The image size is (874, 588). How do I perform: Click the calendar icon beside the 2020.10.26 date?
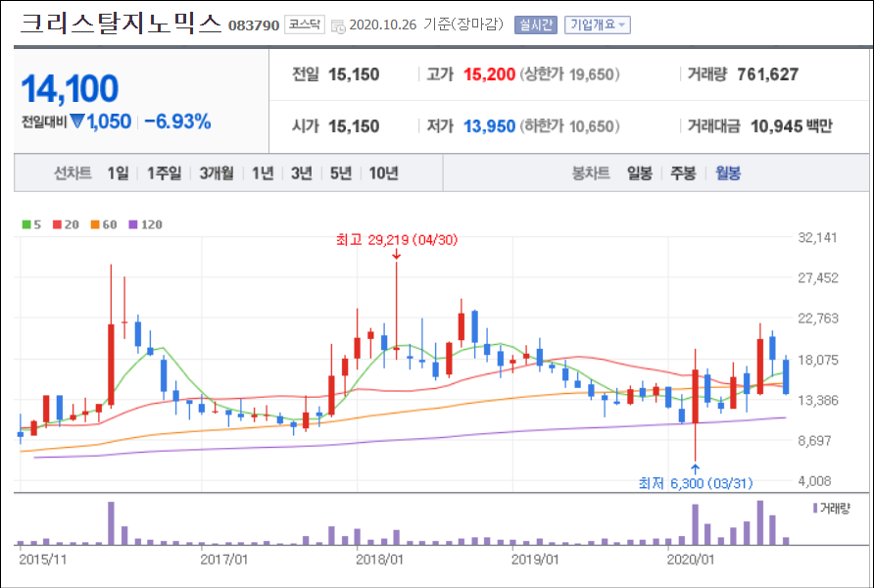(x=338, y=26)
